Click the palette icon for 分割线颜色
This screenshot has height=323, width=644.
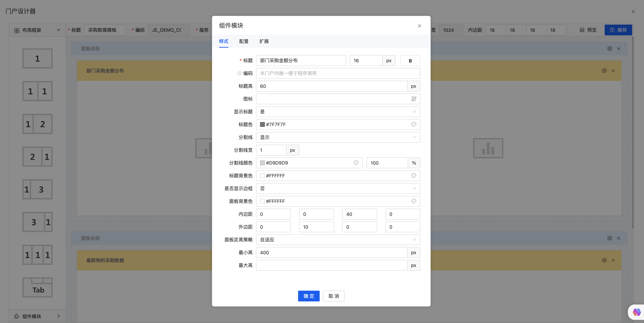coord(356,163)
